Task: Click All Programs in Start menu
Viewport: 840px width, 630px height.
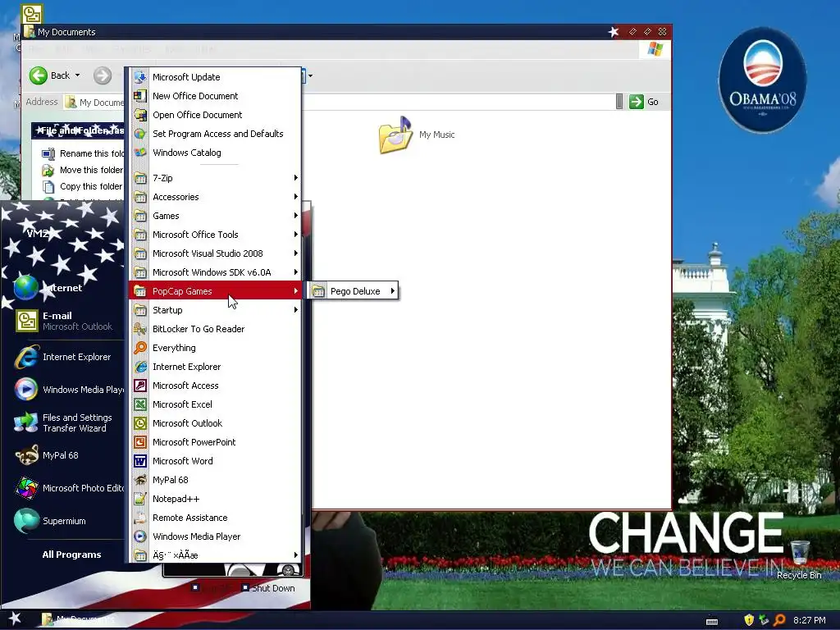Action: pyautogui.click(x=71, y=555)
